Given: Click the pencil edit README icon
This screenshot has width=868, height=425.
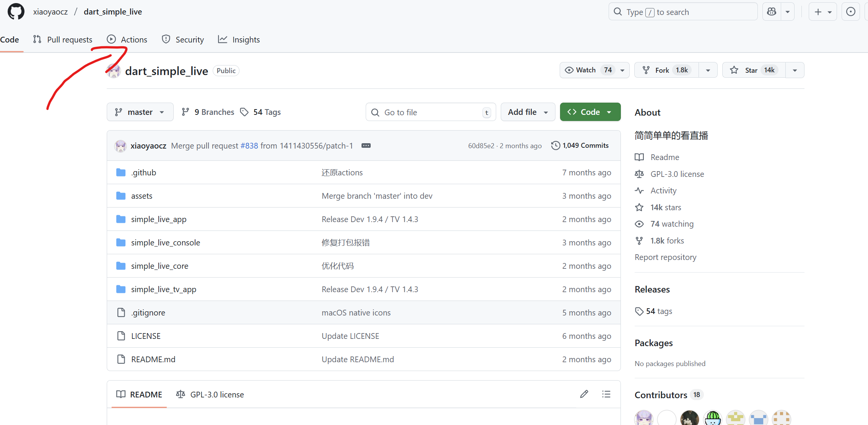Looking at the screenshot, I should point(584,394).
